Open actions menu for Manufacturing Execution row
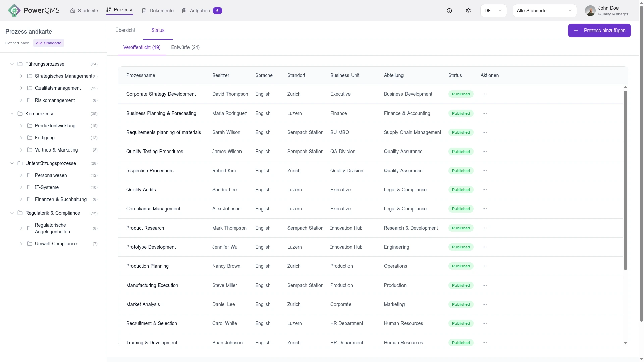This screenshot has height=362, width=644. pyautogui.click(x=485, y=285)
